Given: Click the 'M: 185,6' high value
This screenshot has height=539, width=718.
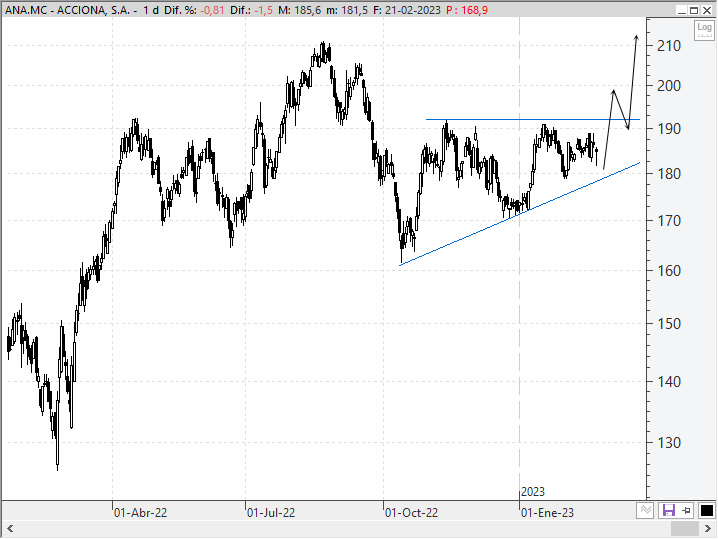Looking at the screenshot, I should [299, 10].
